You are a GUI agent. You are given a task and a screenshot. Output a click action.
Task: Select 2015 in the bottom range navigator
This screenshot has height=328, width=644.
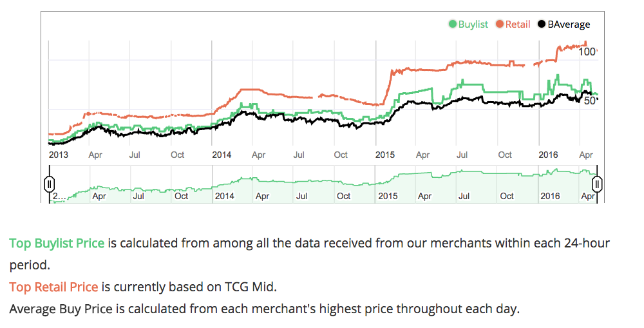[x=388, y=196]
